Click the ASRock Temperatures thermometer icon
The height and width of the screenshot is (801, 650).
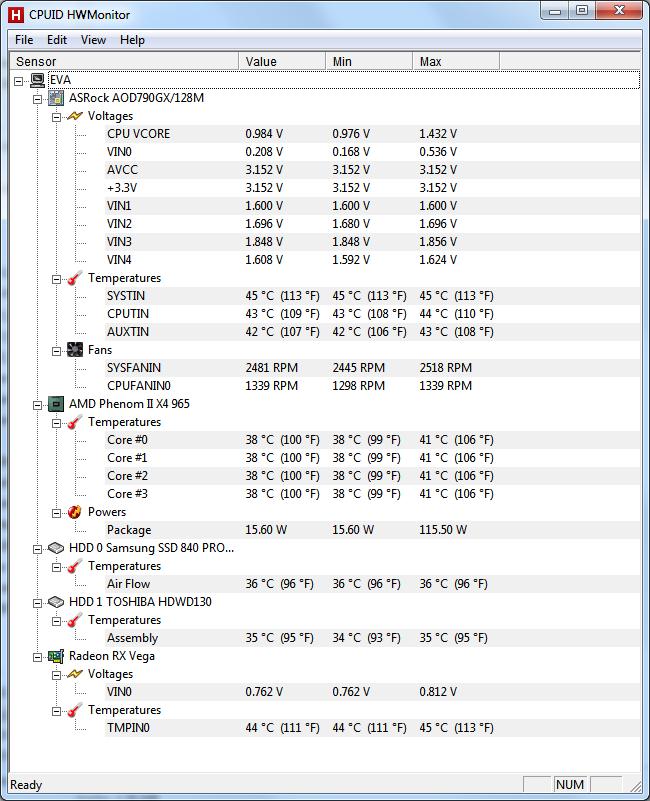(75, 278)
